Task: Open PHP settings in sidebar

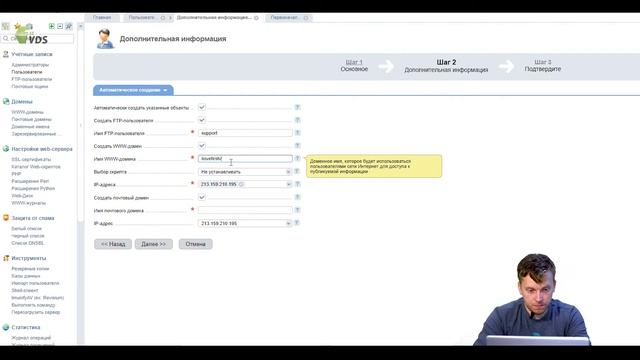Action: pyautogui.click(x=16, y=174)
